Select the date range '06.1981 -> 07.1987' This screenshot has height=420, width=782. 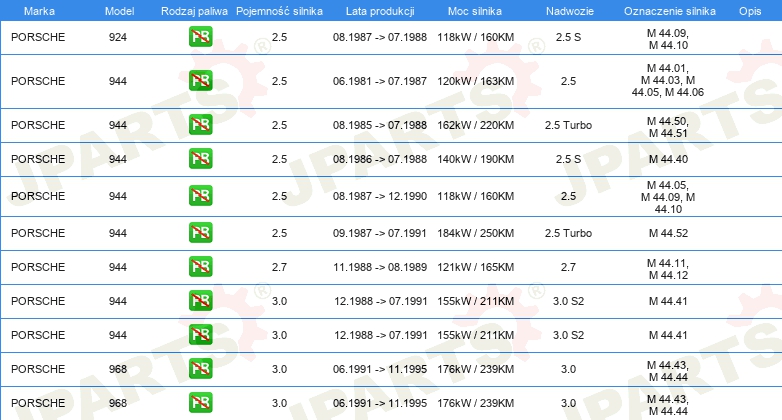pos(380,81)
